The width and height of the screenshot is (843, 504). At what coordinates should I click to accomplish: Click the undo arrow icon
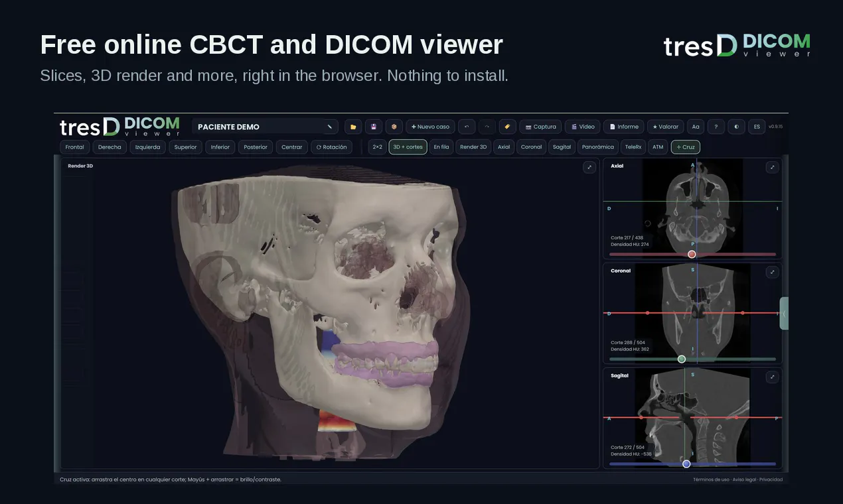point(467,127)
